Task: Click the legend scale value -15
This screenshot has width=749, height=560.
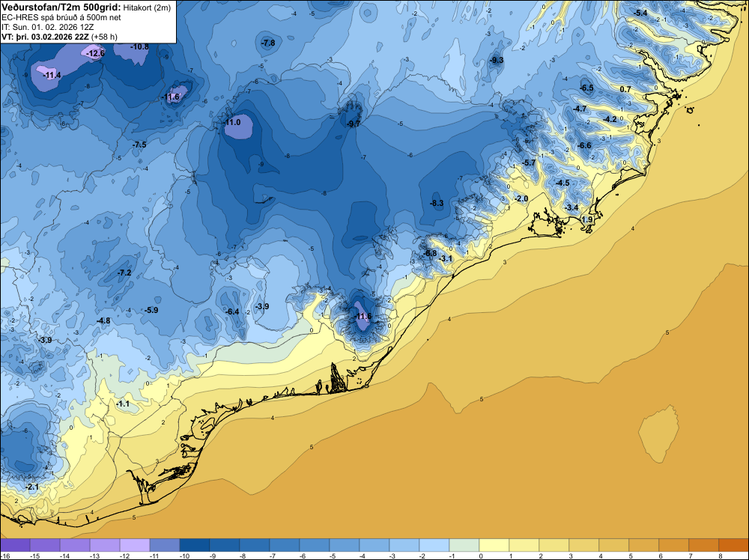Action: click(34, 556)
